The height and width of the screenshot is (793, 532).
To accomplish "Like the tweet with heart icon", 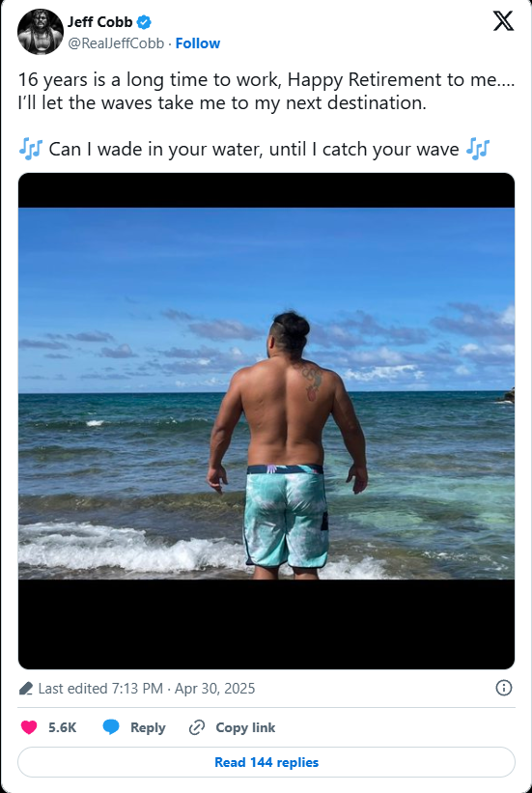I will coord(29,727).
